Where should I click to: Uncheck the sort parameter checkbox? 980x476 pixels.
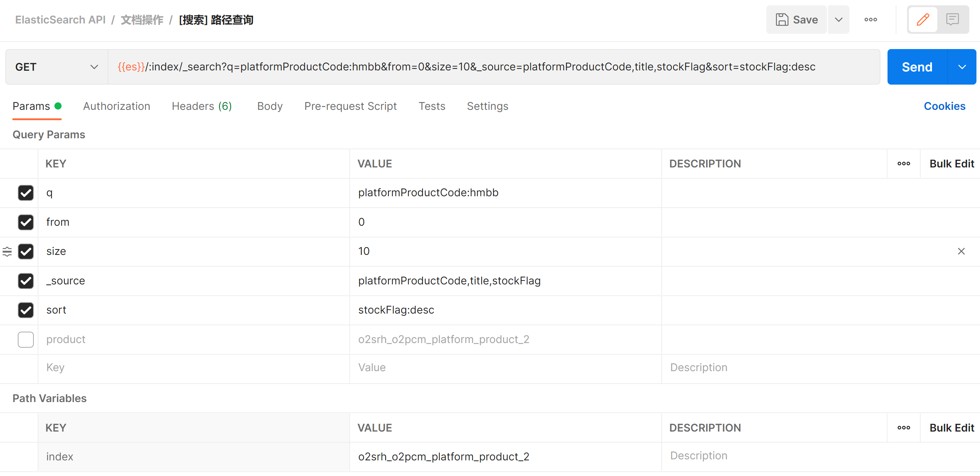pos(26,310)
